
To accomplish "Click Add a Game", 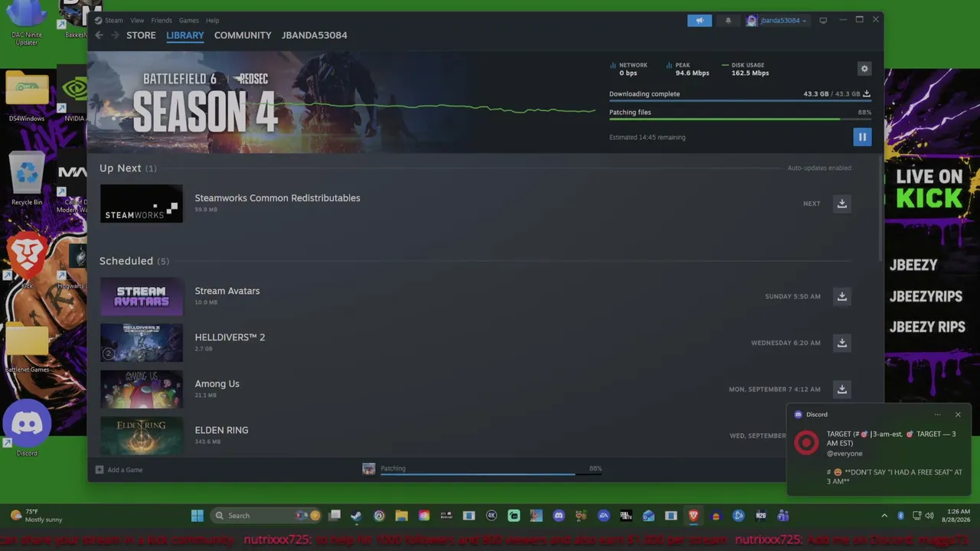I will pyautogui.click(x=119, y=470).
